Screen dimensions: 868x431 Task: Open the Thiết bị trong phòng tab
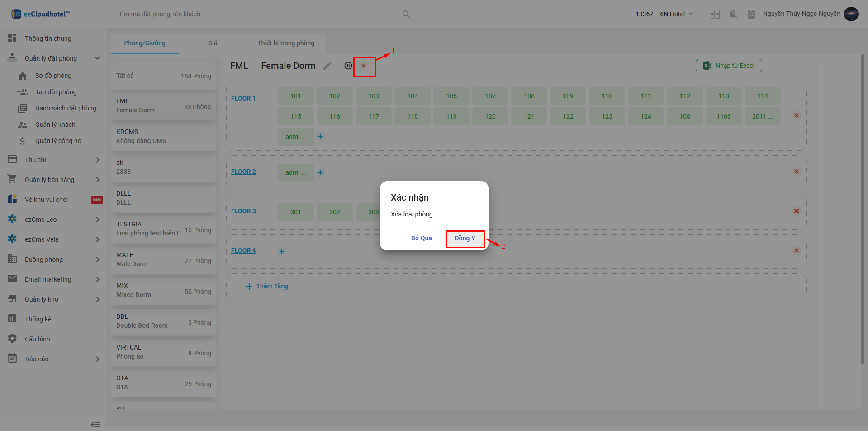[285, 43]
